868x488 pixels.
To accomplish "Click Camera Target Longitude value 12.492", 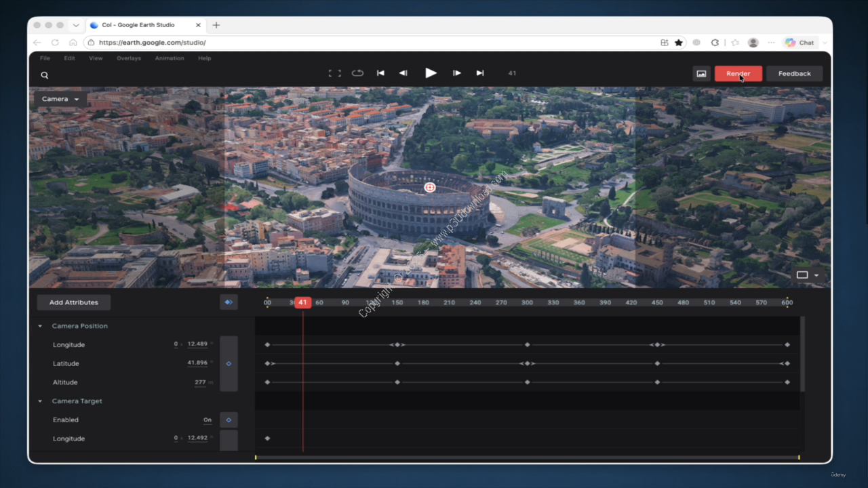I will (x=197, y=438).
